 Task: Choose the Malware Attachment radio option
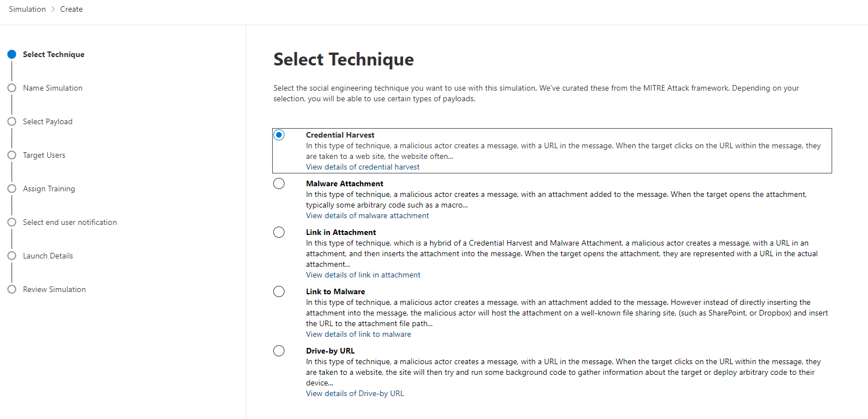tap(279, 183)
